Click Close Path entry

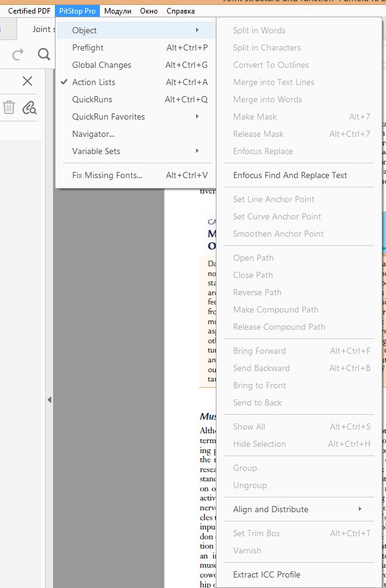tap(299, 275)
